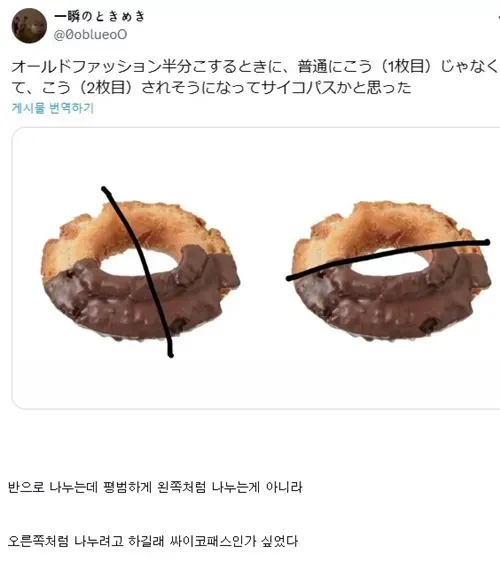Open the right donut with horizontal cut line

tap(391, 271)
